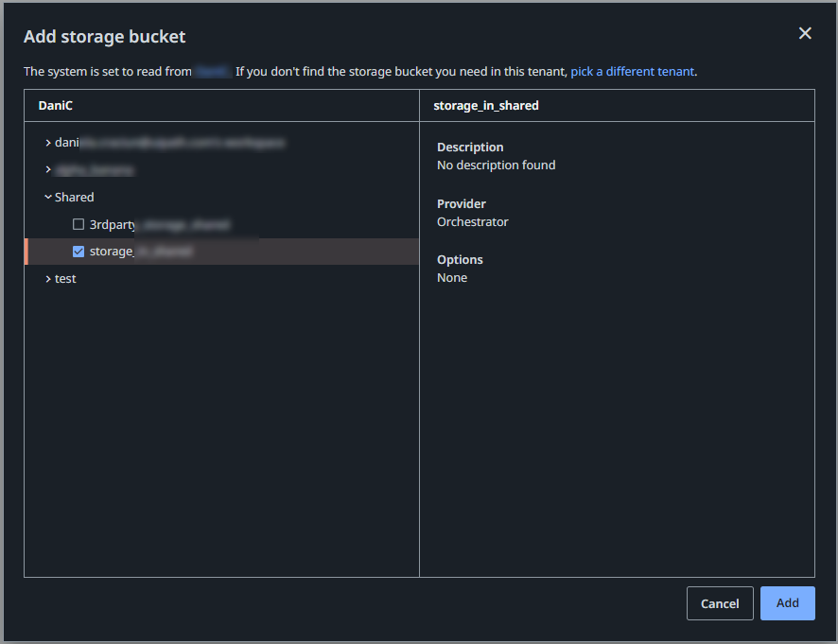Open the pick a different tenant link
This screenshot has width=838, height=644.
click(631, 71)
